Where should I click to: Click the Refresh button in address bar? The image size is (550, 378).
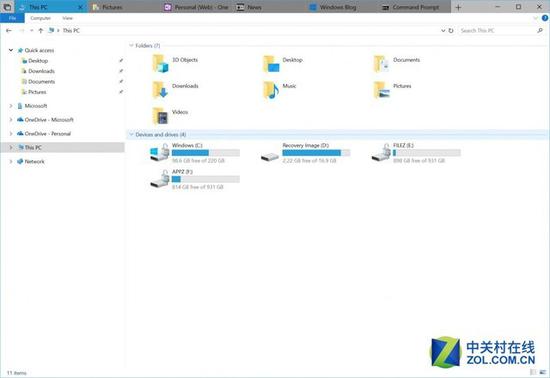(451, 31)
